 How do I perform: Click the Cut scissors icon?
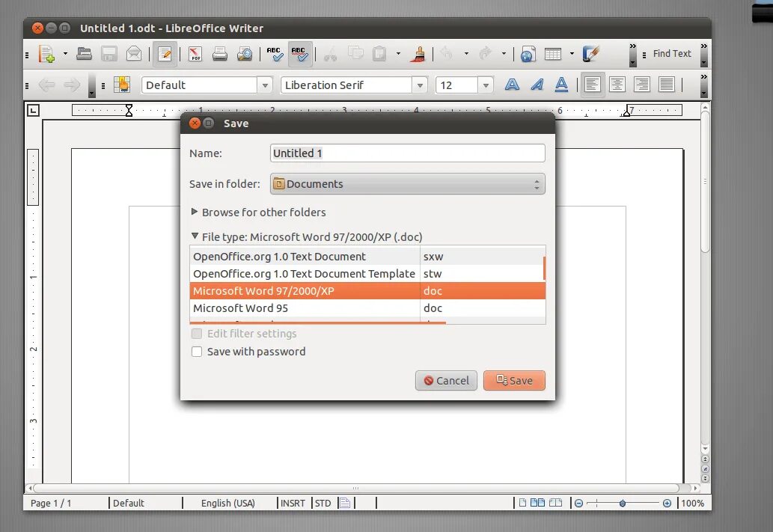pyautogui.click(x=330, y=54)
